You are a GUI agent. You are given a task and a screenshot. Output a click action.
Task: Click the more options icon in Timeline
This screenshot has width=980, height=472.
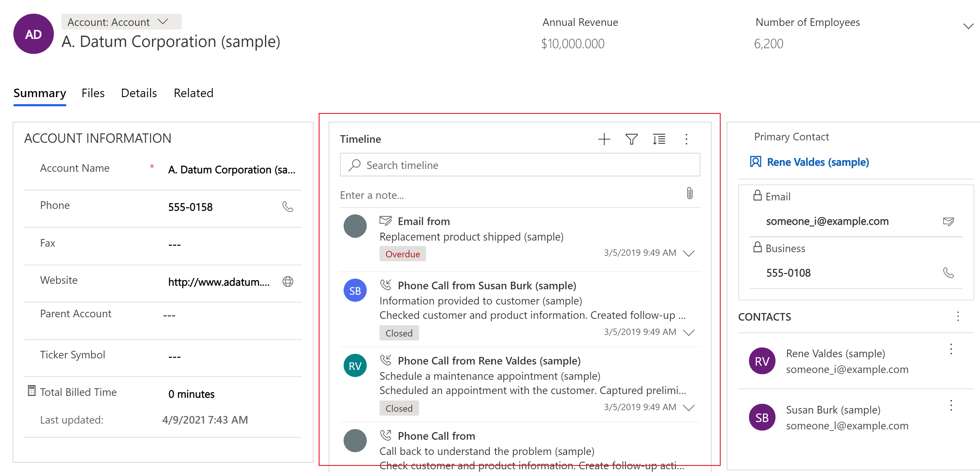[x=686, y=139]
